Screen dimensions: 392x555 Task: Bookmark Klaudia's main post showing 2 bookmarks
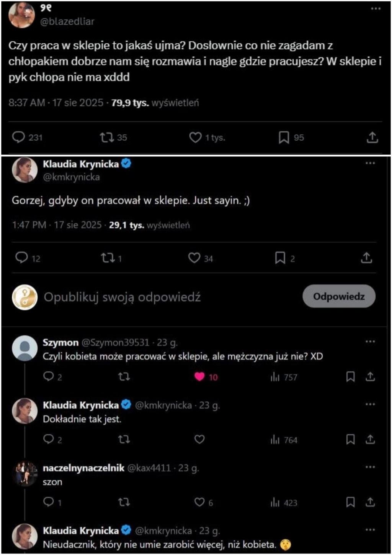coord(280,258)
